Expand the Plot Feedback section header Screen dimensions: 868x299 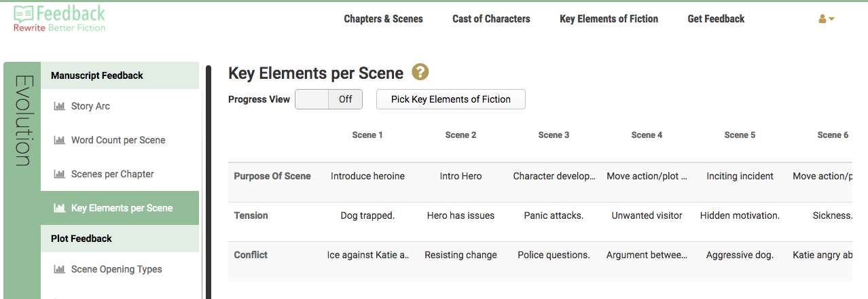(82, 239)
